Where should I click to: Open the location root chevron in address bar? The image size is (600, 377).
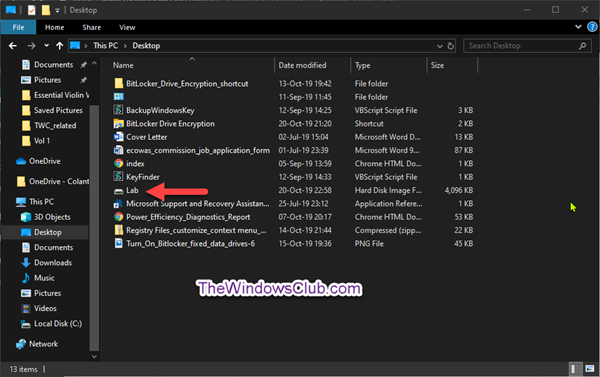tap(86, 46)
